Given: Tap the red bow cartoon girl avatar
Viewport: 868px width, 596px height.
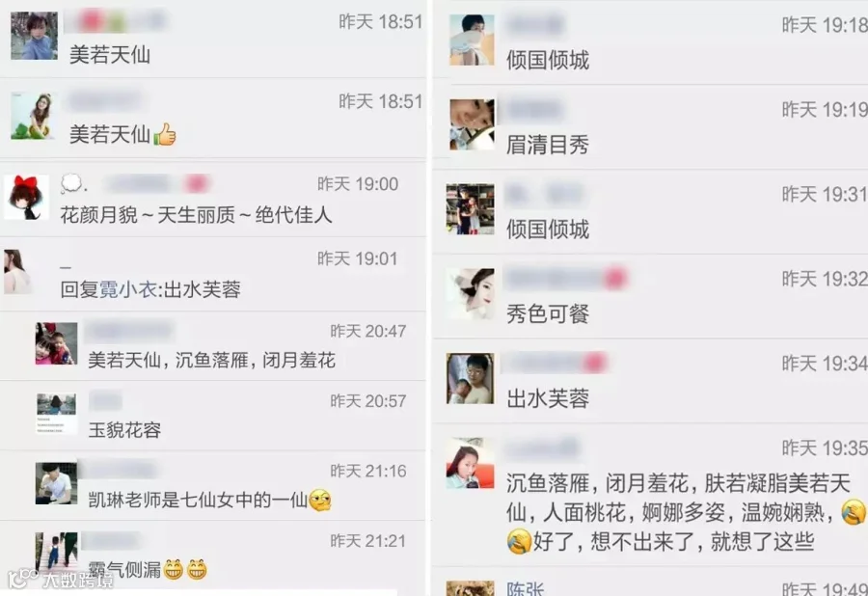Looking at the screenshot, I should 27,198.
